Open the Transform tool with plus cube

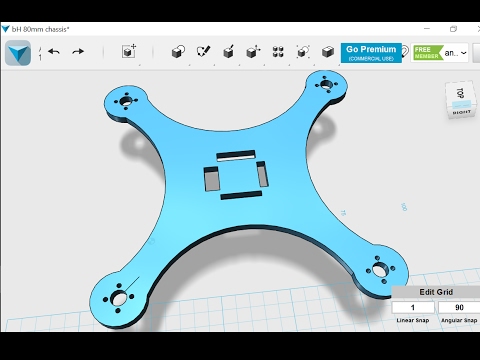129,52
